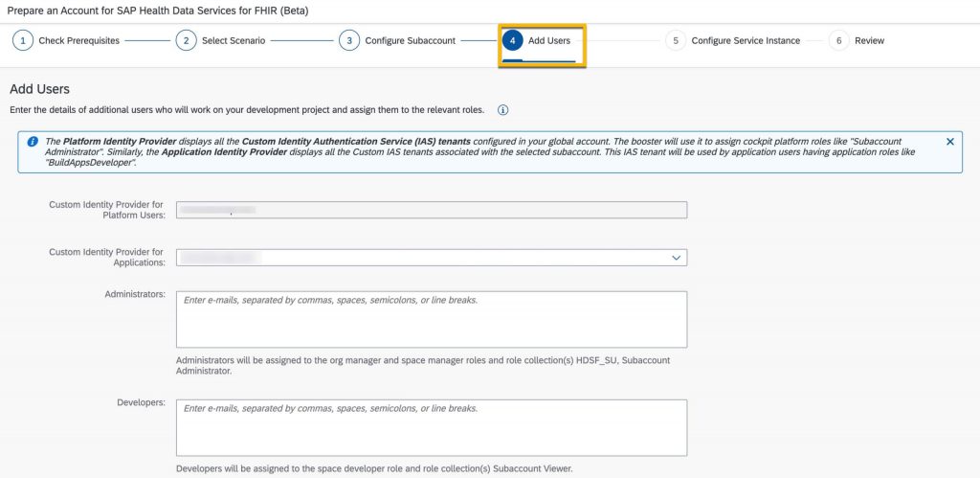Select the Add Users step label

coord(549,40)
